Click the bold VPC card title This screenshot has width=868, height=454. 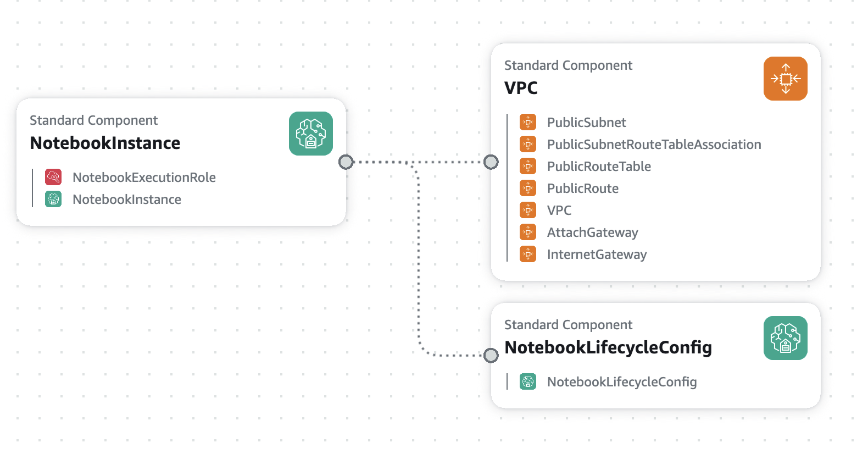click(521, 88)
